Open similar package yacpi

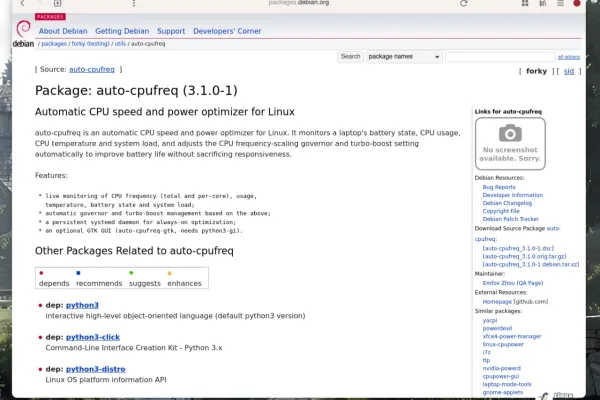[x=490, y=320]
